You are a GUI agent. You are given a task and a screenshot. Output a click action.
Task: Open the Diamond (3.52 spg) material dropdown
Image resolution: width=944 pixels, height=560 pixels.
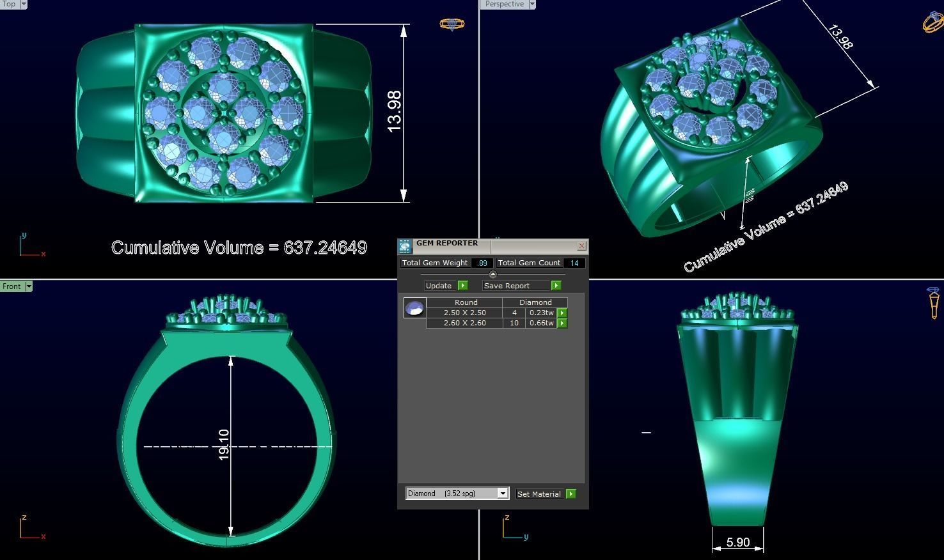tap(457, 494)
